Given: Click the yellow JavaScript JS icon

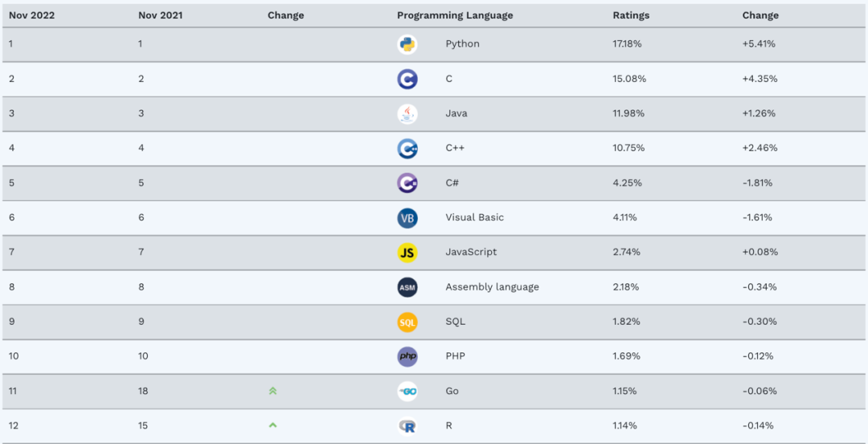Looking at the screenshot, I should tap(407, 253).
